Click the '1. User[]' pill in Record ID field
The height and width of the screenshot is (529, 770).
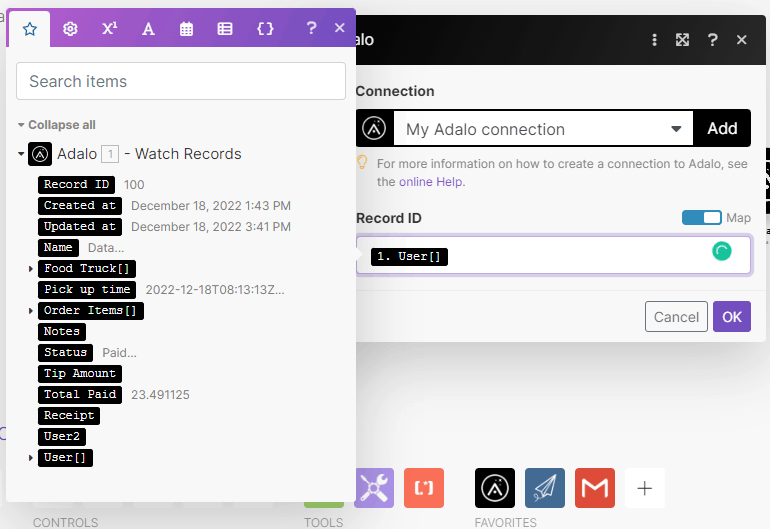click(409, 256)
